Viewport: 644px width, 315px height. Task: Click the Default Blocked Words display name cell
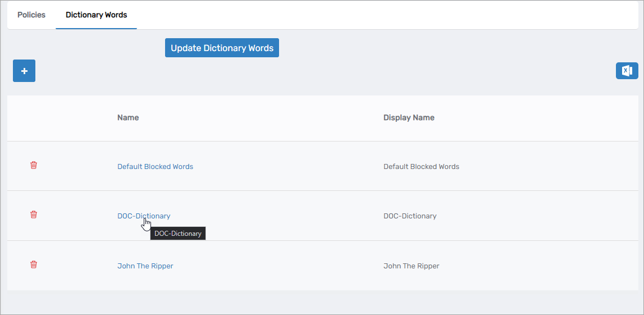coord(421,167)
